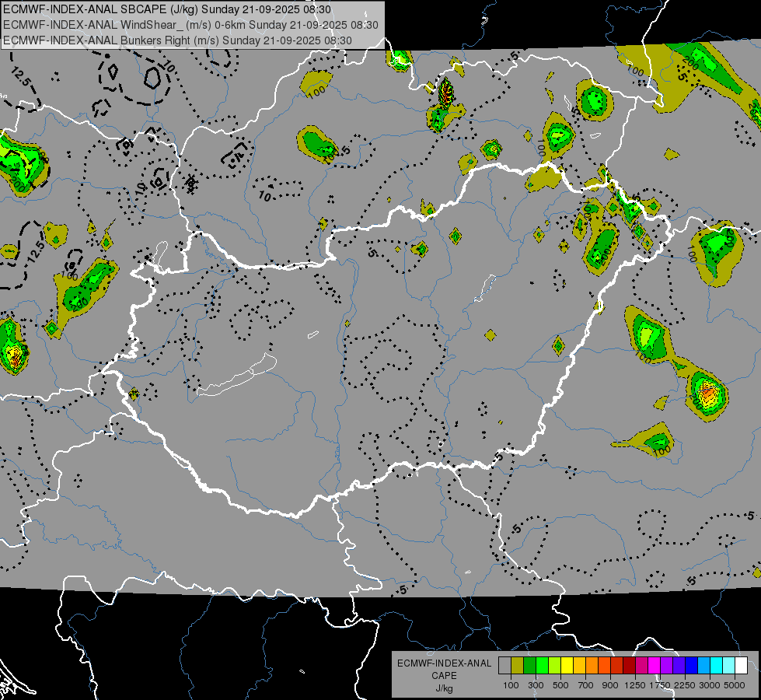The height and width of the screenshot is (700, 761).
Task: Click the legend's 300 tick label
Action: (x=536, y=685)
